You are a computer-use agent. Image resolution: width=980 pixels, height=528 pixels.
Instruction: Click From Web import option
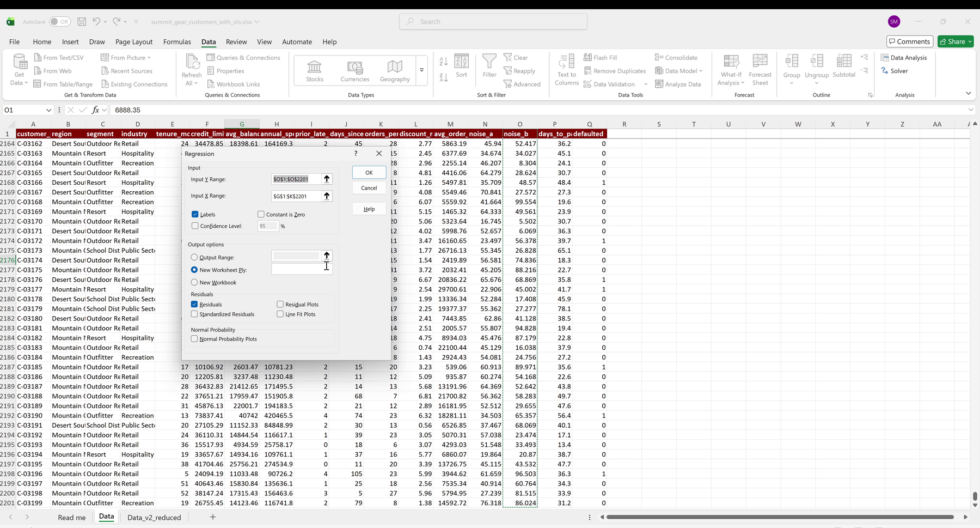tap(52, 71)
